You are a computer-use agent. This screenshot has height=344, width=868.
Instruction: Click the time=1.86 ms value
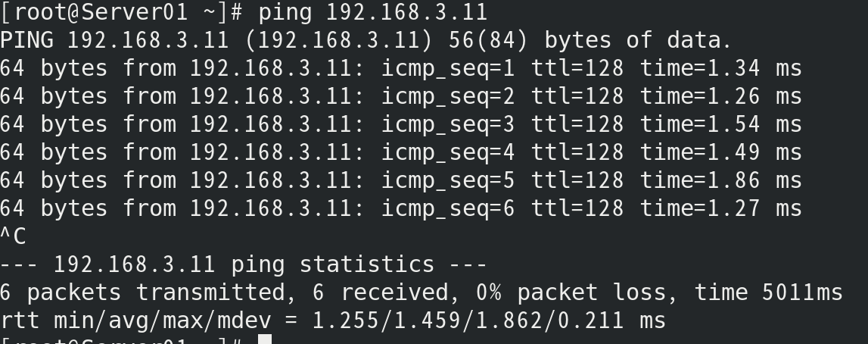pos(720,181)
